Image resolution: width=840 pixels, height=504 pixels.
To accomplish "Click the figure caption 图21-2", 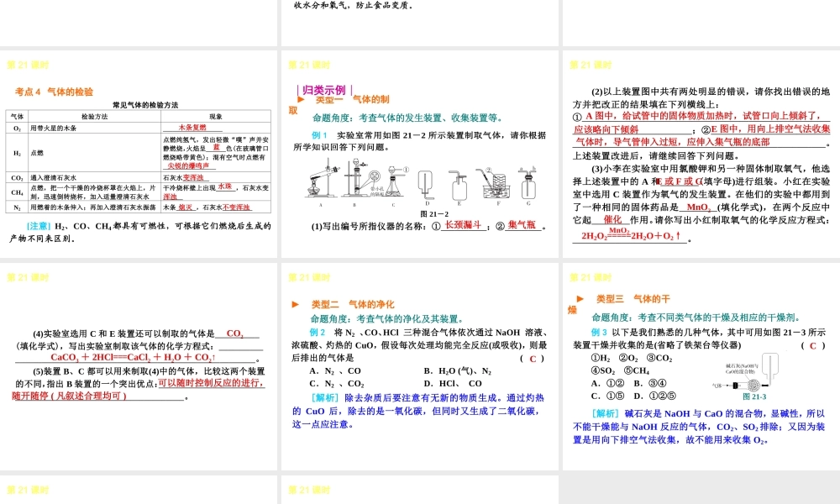I will click(x=434, y=214).
